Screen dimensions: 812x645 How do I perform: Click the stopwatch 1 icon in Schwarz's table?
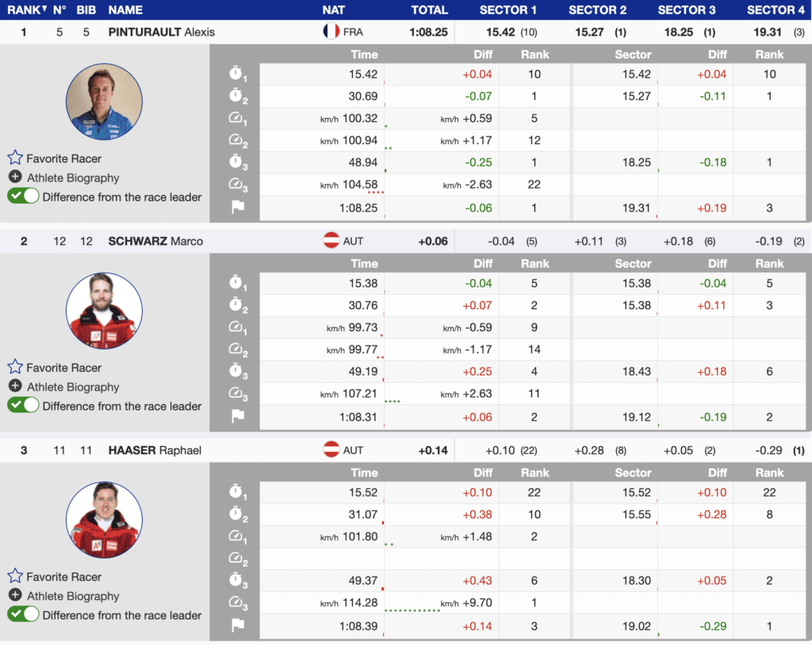tap(236, 284)
